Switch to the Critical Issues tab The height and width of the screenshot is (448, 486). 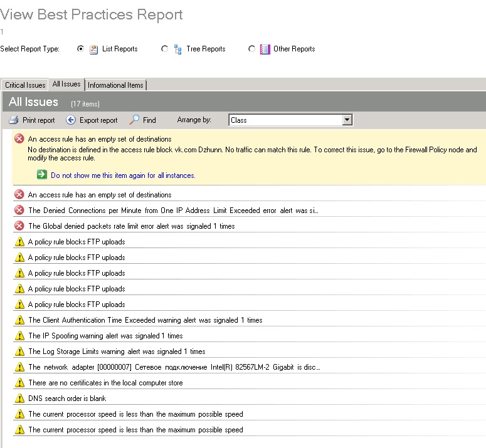click(x=25, y=85)
